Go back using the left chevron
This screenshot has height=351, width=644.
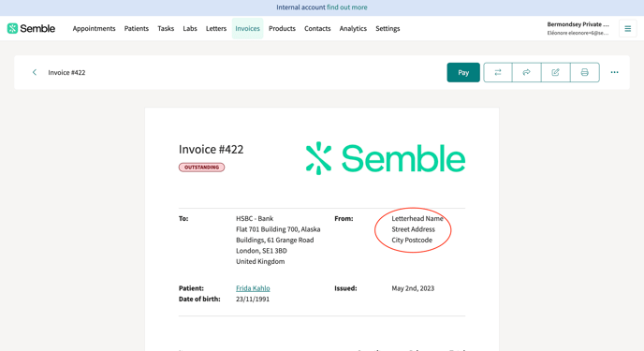point(35,72)
